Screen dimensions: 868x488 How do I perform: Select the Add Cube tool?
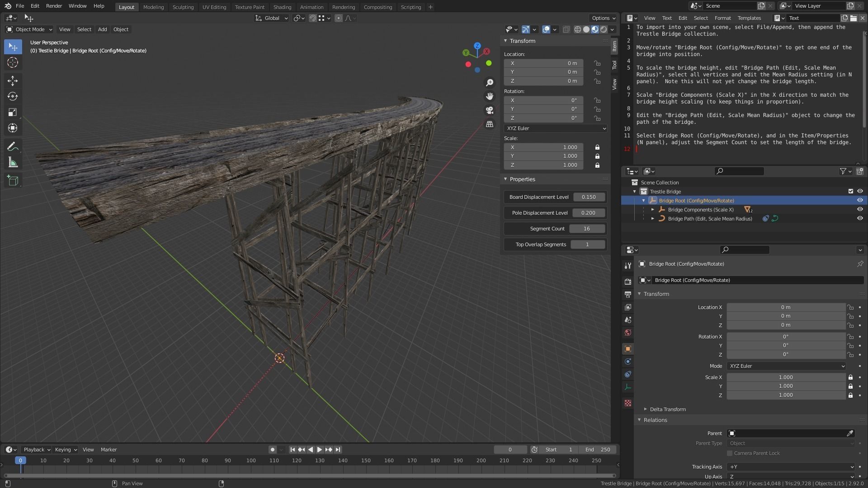(x=13, y=181)
